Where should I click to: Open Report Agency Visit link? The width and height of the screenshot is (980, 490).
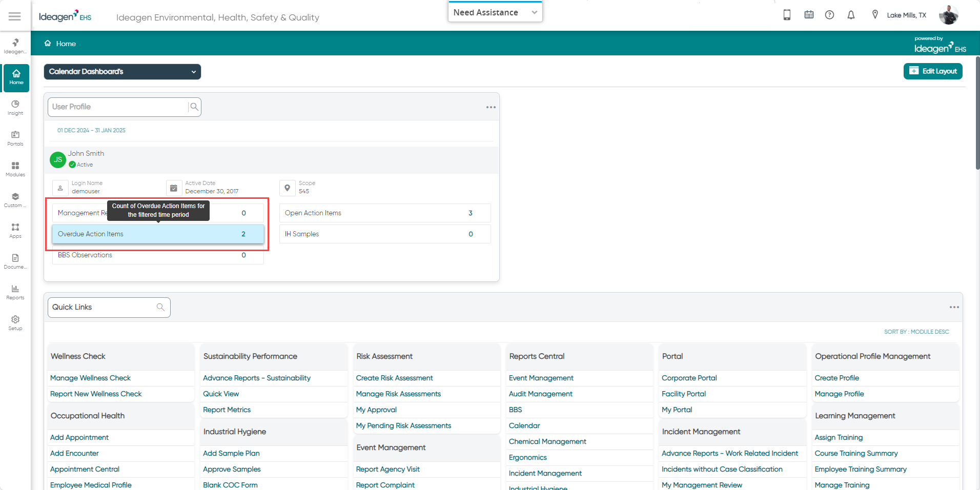(x=387, y=469)
